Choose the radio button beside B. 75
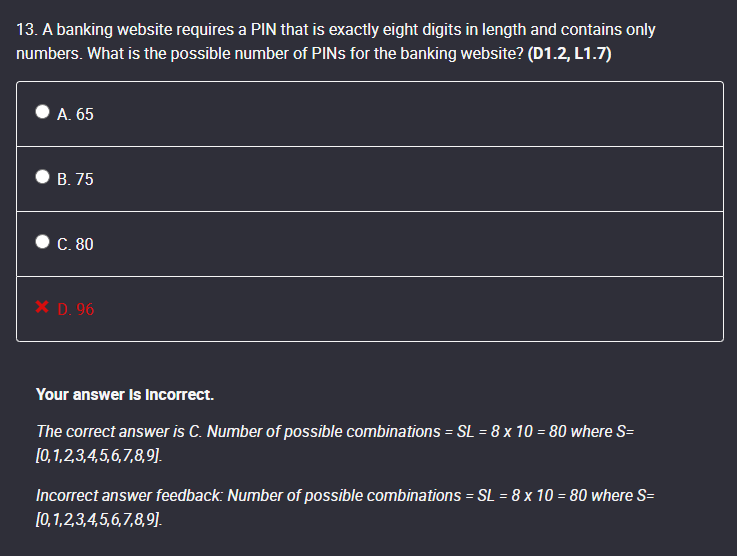Image resolution: width=737 pixels, height=556 pixels. coord(43,179)
